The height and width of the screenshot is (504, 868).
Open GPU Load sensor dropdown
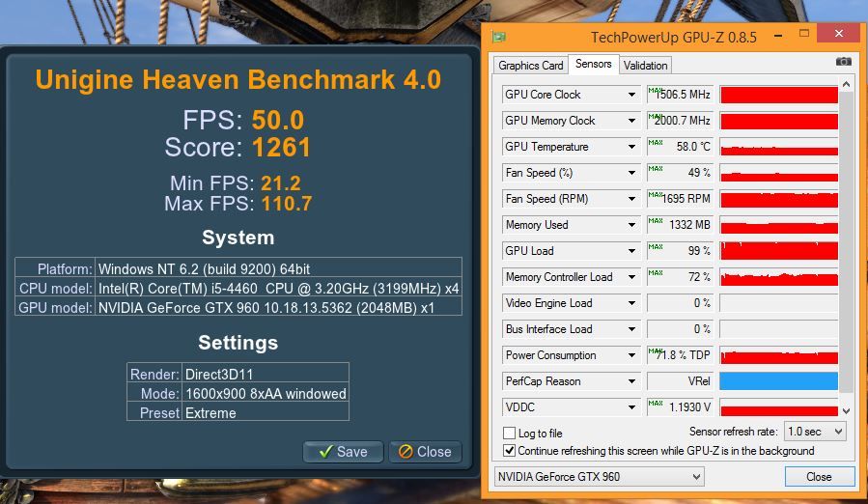(x=631, y=251)
